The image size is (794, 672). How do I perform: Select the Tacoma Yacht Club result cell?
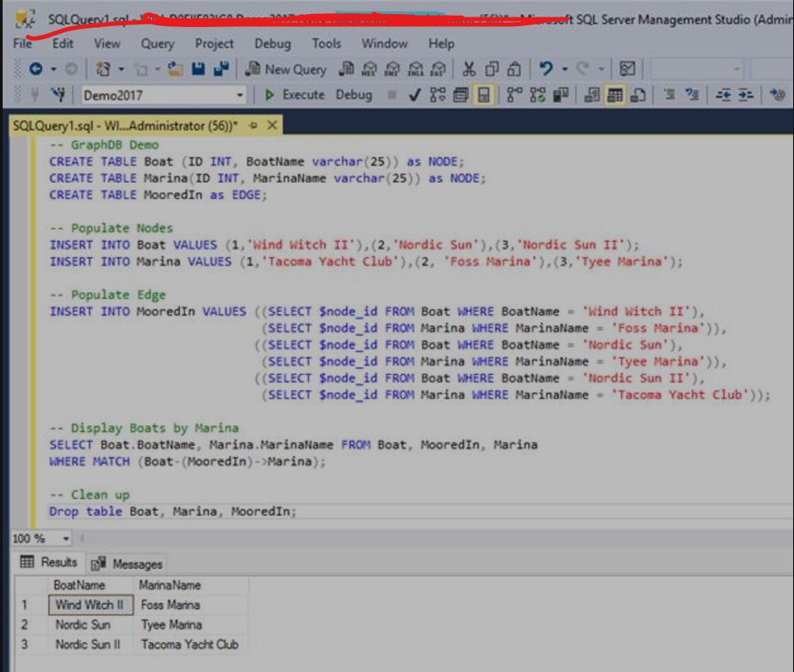(x=190, y=644)
